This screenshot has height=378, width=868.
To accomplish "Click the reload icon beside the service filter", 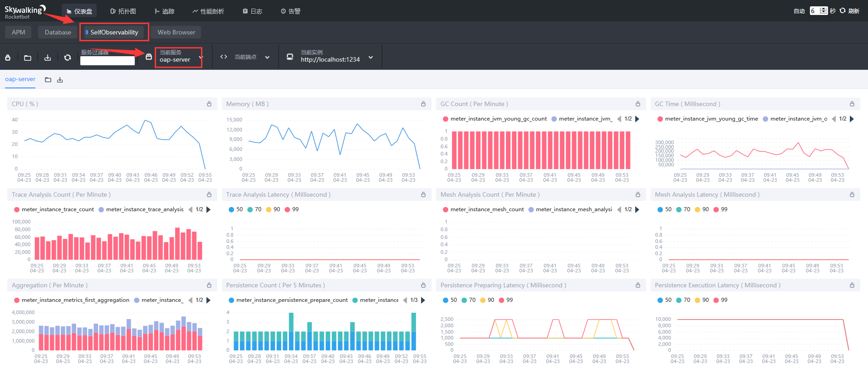I will pos(68,58).
